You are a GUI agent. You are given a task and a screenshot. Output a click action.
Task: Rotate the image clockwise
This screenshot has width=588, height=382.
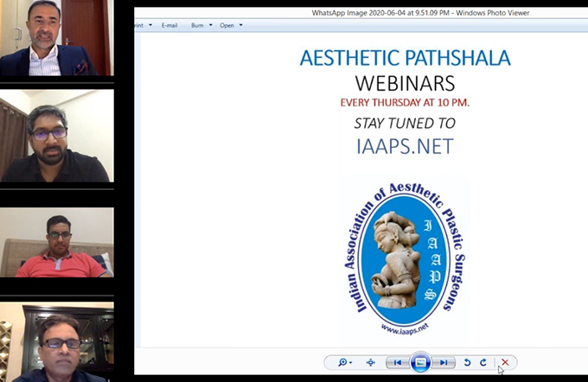[x=483, y=362]
